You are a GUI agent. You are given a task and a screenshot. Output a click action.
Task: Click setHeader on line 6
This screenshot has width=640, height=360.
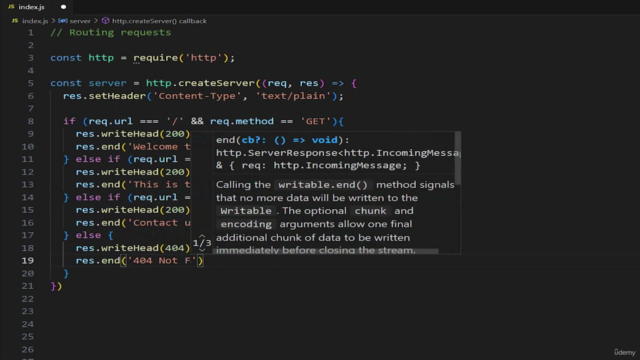click(117, 96)
